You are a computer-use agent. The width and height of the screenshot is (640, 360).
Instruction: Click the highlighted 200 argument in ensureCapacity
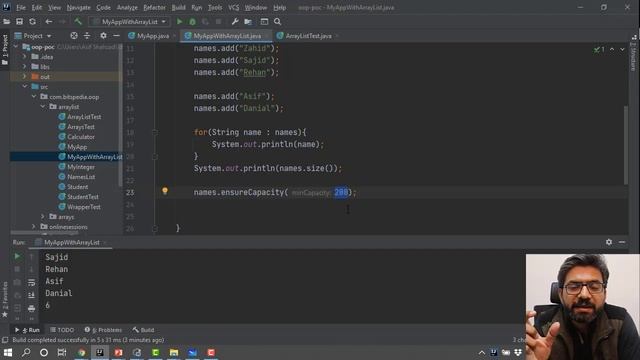coord(341,192)
